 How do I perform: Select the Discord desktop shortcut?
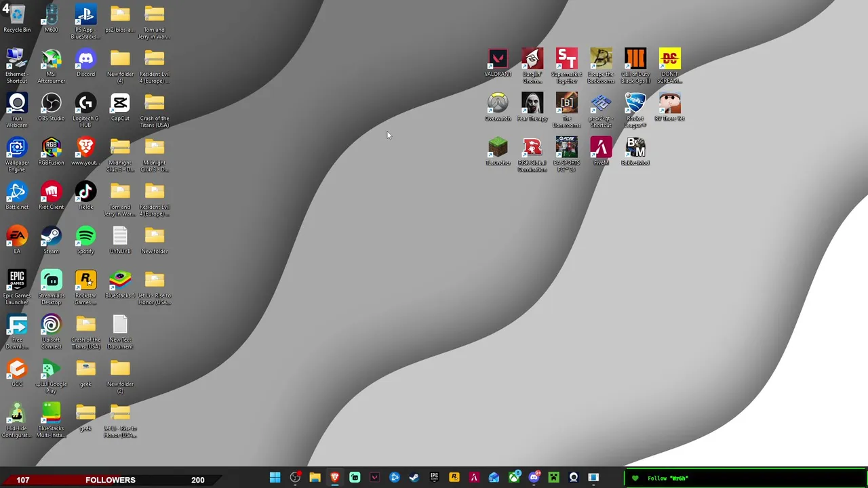point(85,63)
